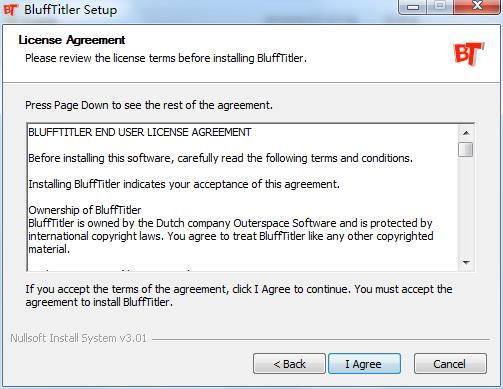The height and width of the screenshot is (389, 503).
Task: Click the 'Installing BluffTitler indicates' sentence
Action: point(184,184)
